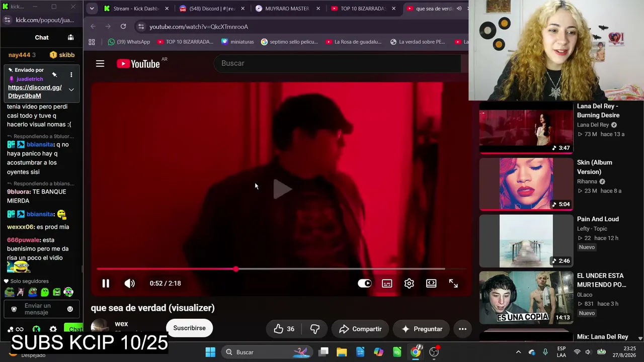Click the Compartir share button
The image size is (644, 362).
click(360, 329)
